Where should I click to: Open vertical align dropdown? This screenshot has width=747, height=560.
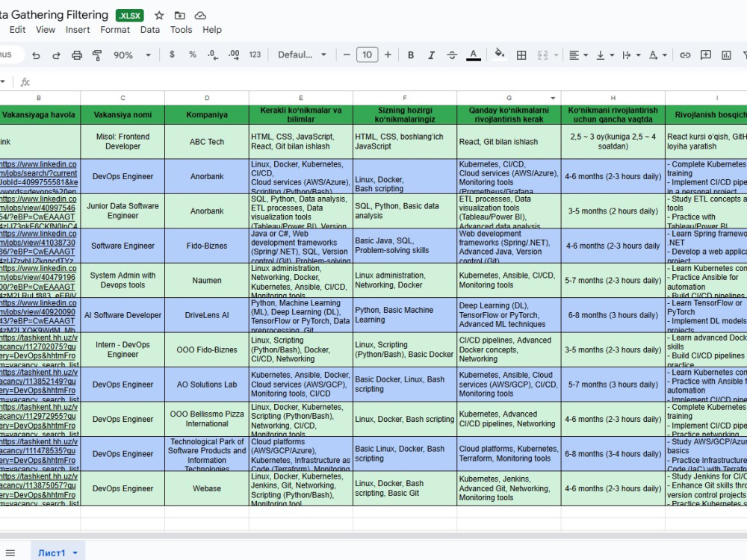(x=605, y=55)
